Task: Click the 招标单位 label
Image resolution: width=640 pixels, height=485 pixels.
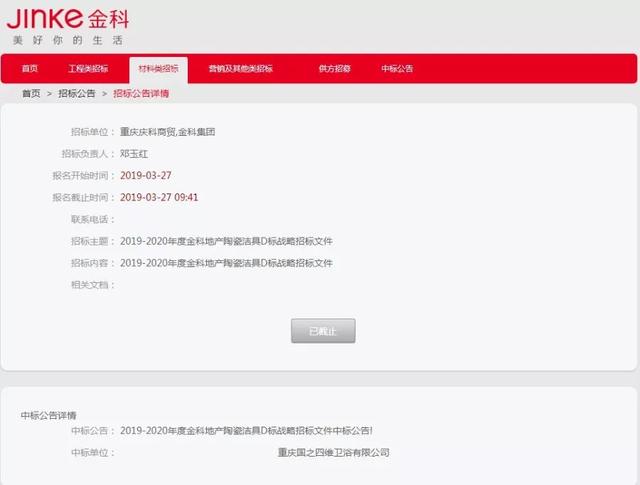Action: (93, 132)
